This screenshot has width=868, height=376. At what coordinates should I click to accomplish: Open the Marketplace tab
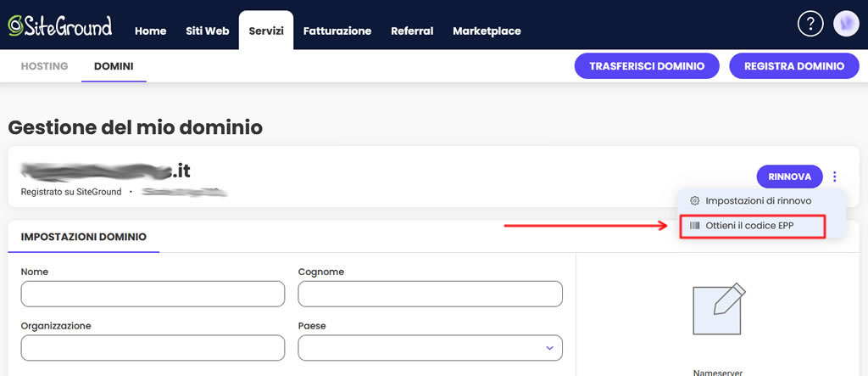tap(487, 31)
